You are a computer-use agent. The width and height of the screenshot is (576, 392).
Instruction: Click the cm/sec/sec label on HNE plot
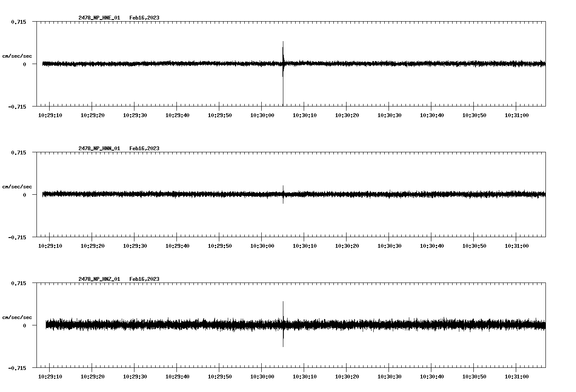point(17,56)
